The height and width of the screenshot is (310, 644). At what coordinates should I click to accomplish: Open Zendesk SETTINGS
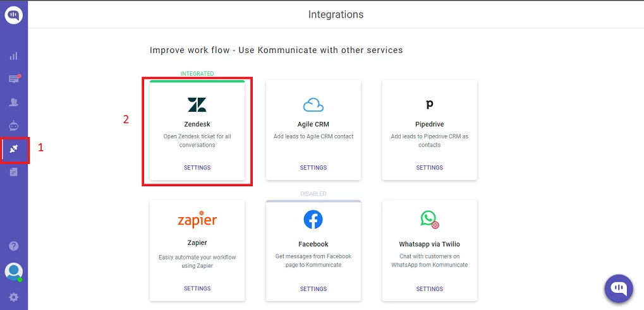tap(197, 168)
